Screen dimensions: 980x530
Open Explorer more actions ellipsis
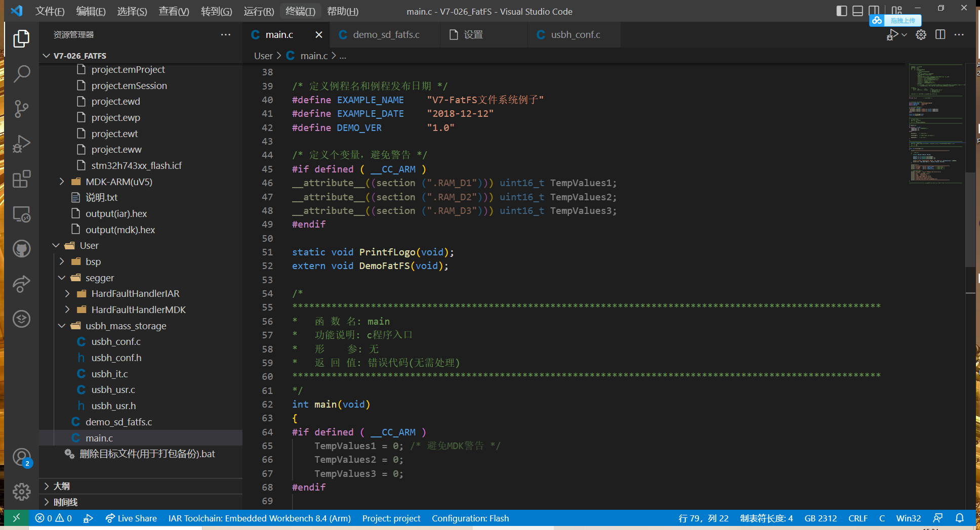pos(226,34)
